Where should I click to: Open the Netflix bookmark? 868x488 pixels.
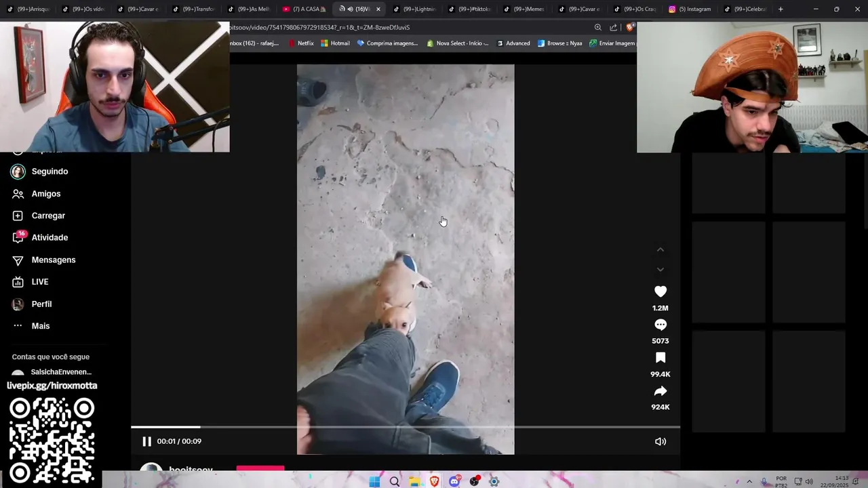pyautogui.click(x=301, y=43)
